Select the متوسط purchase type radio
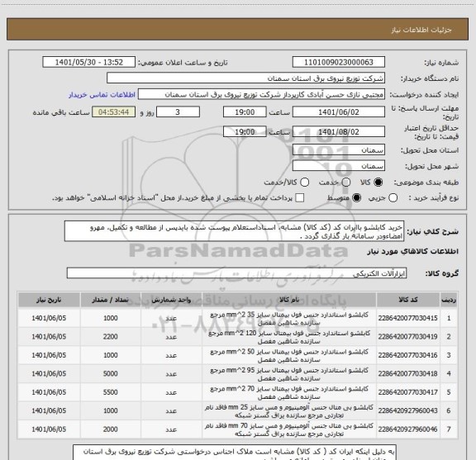Image resolution: width=476 pixels, height=460 pixels. pyautogui.click(x=356, y=198)
